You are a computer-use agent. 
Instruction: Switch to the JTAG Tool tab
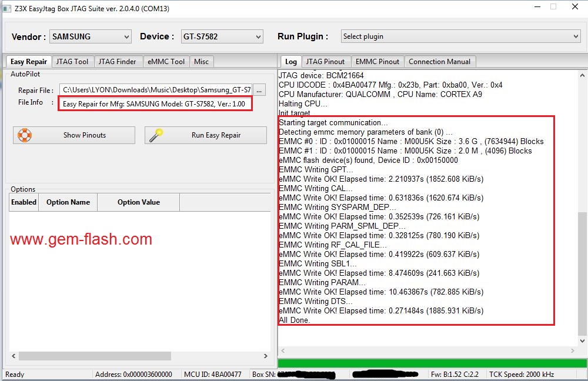tap(72, 62)
